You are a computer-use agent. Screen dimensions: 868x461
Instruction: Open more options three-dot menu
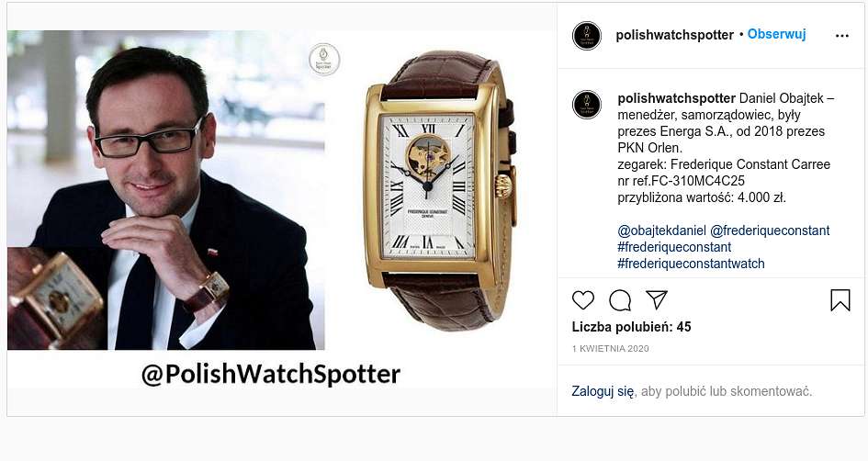[842, 36]
